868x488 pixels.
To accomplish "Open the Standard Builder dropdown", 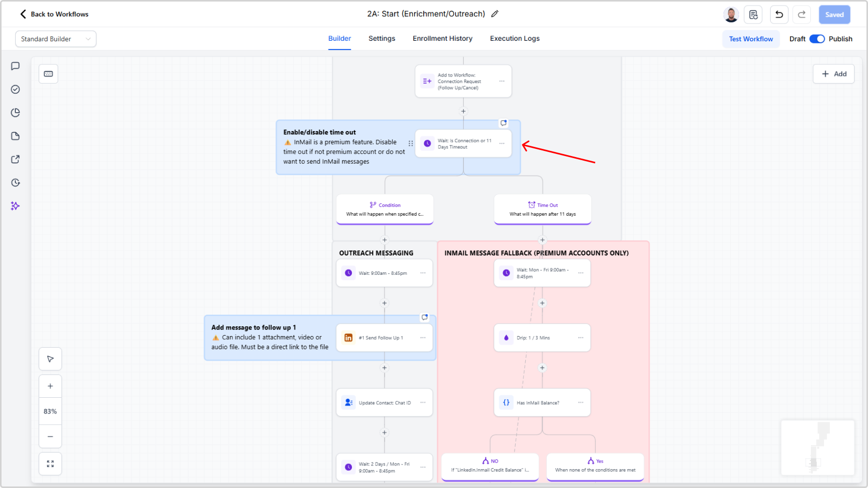I will coord(56,39).
